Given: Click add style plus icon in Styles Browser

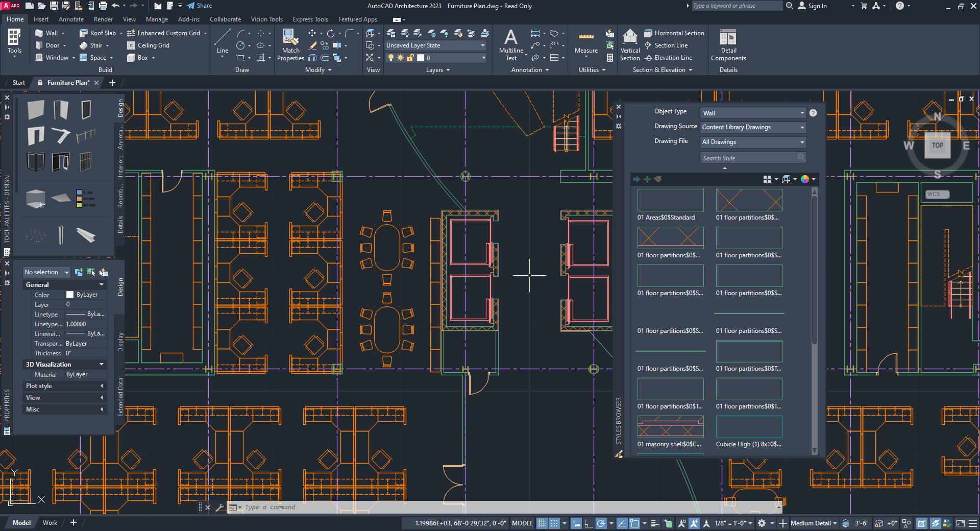Looking at the screenshot, I should [x=647, y=179].
